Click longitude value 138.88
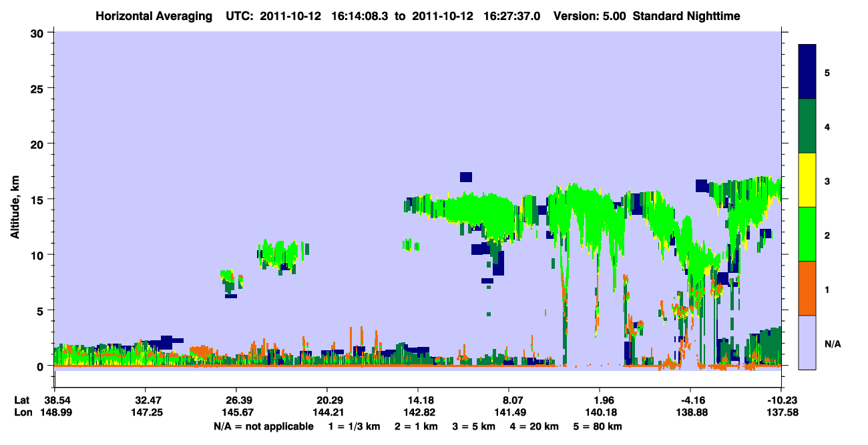Image resolution: width=868 pixels, height=445 pixels. point(690,412)
